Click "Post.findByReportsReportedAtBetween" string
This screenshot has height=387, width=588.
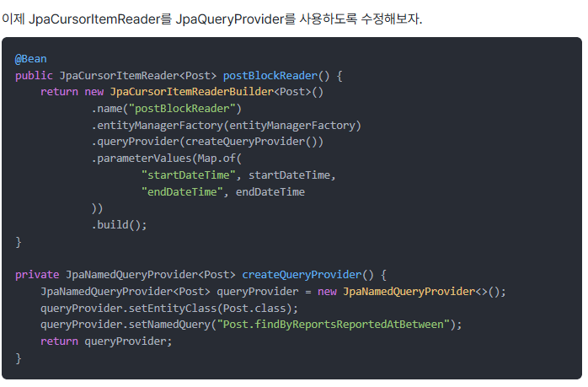tap(333, 325)
